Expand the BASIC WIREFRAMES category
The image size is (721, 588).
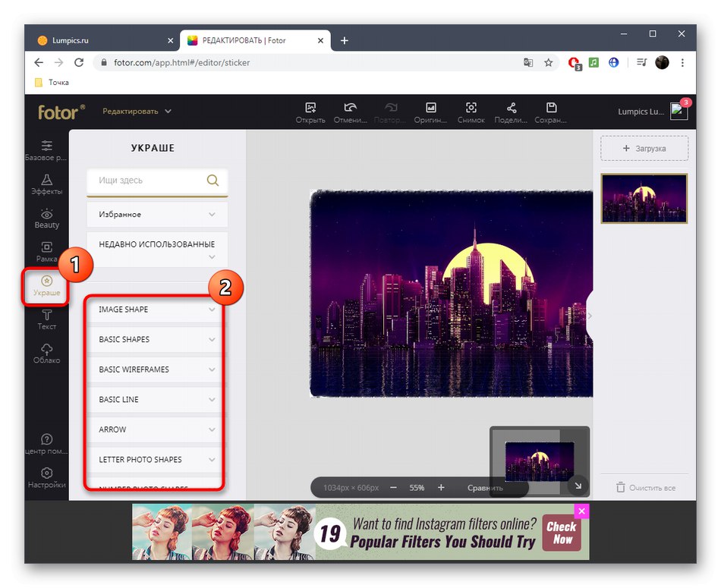[x=157, y=369]
